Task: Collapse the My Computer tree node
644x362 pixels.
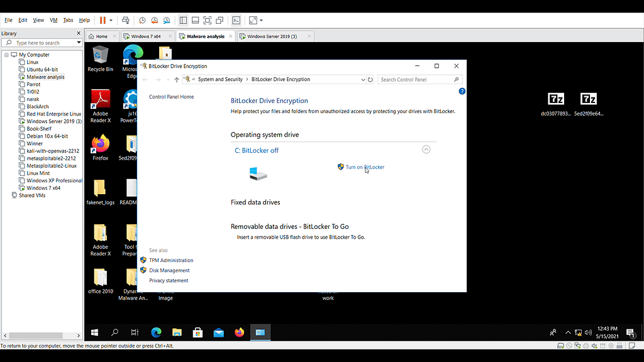Action: [x=6, y=55]
